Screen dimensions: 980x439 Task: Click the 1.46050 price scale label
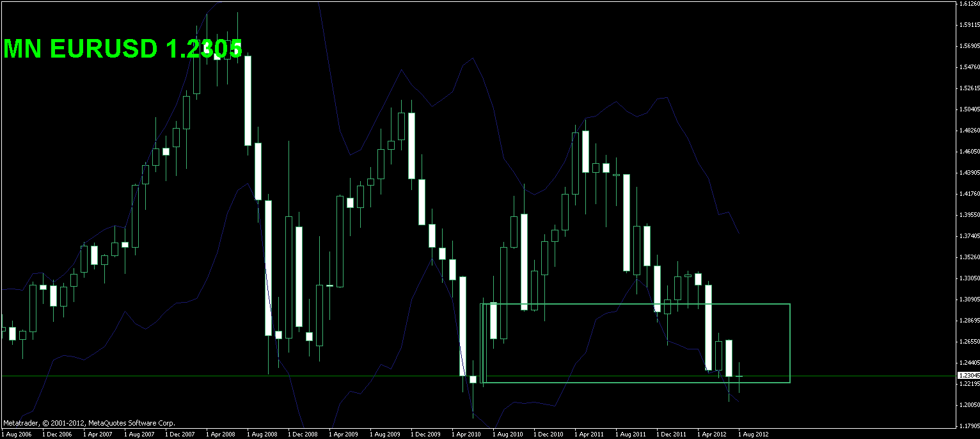coord(968,152)
